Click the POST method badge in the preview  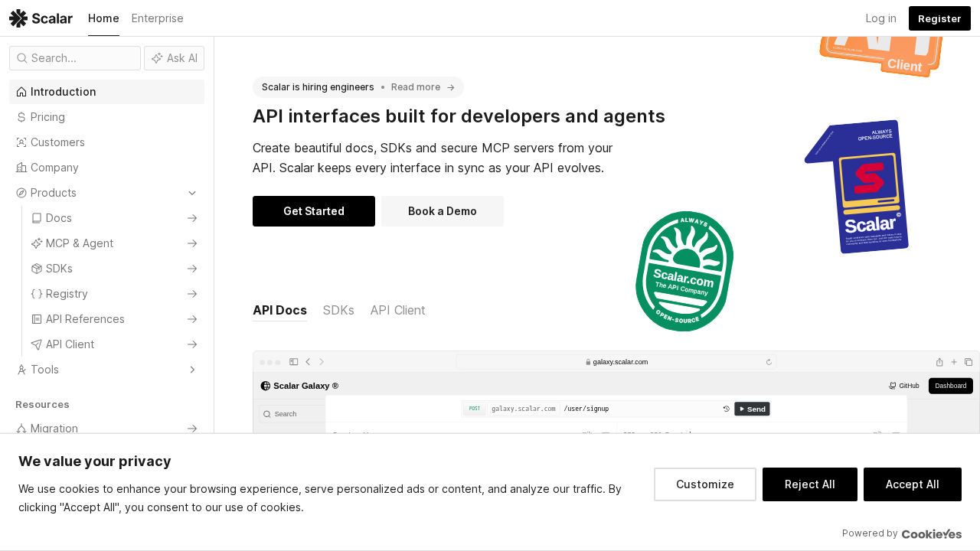click(475, 409)
